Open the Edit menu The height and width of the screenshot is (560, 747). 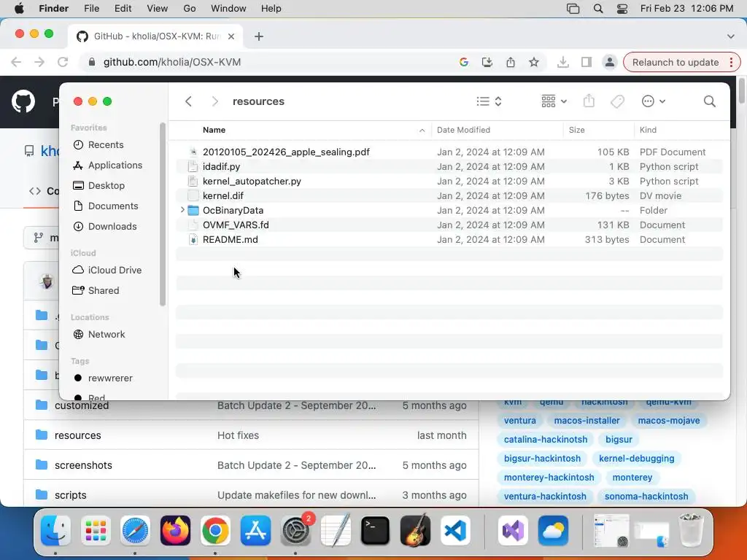coord(123,9)
